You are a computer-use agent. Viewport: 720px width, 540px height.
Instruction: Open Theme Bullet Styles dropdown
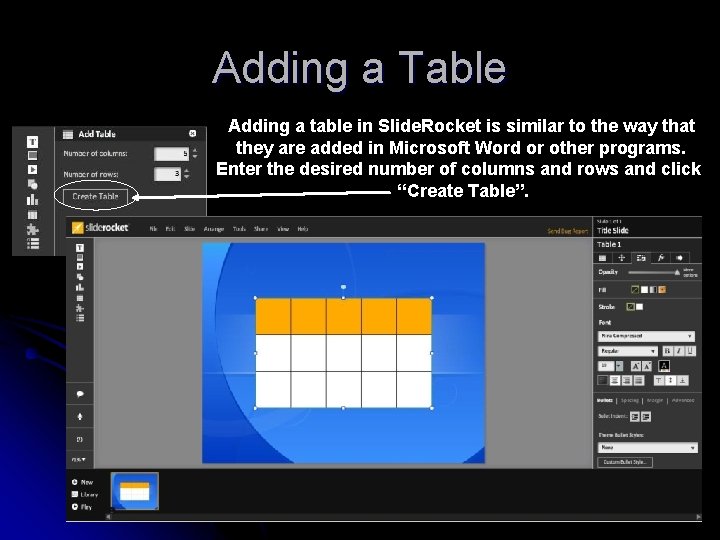647,447
